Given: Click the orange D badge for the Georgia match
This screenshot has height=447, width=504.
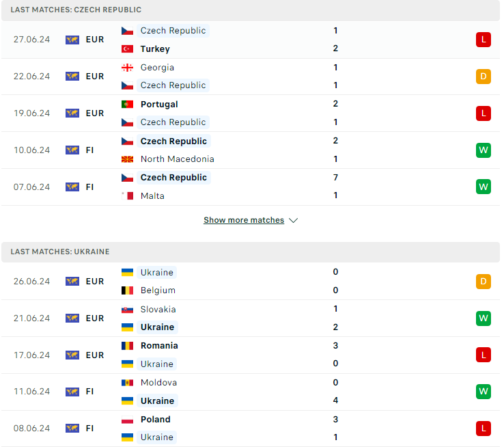Looking at the screenshot, I should tap(483, 77).
